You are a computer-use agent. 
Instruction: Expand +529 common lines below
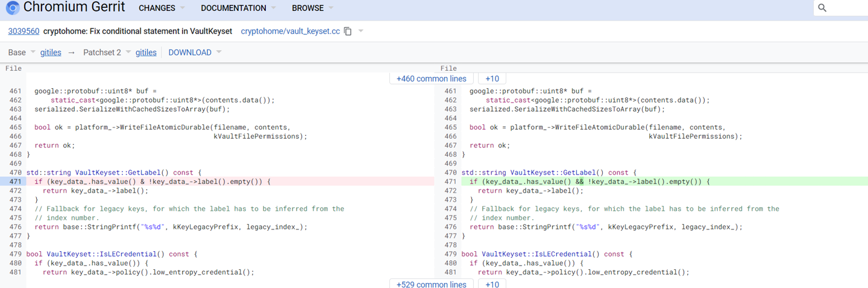[x=431, y=284]
